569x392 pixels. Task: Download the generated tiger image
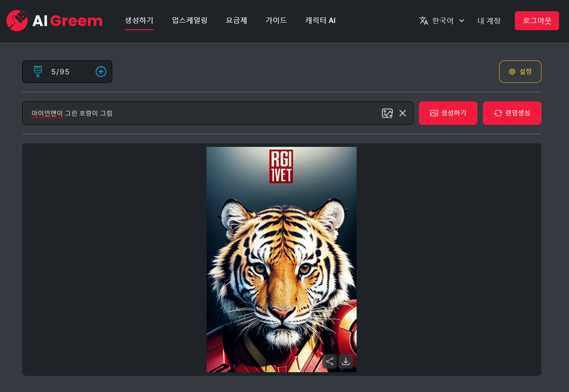click(x=346, y=361)
